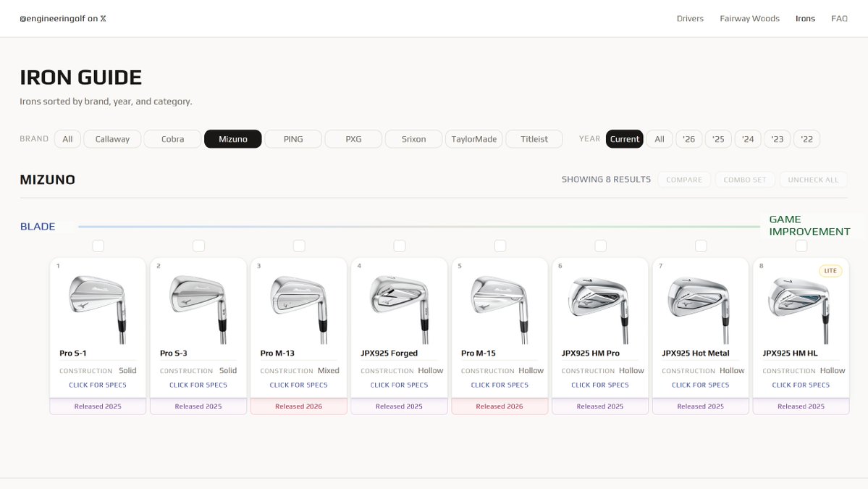
Task: Check the Pro S-1 compare checkbox
Action: click(98, 246)
